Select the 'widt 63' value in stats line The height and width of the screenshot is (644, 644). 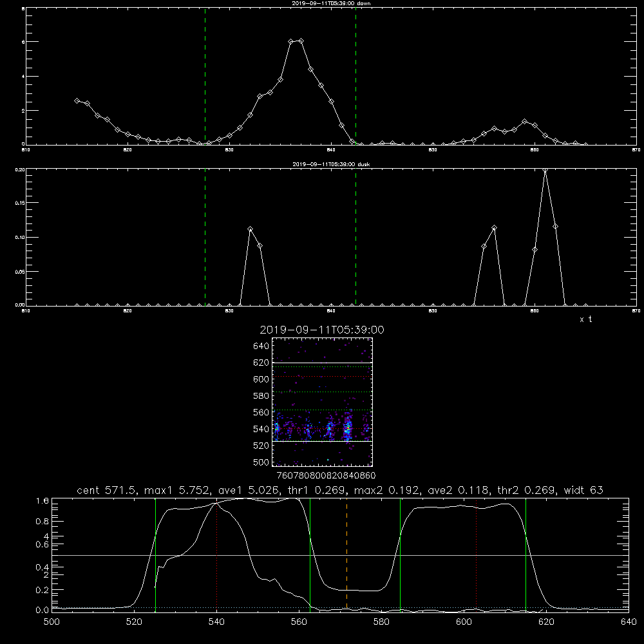click(583, 490)
